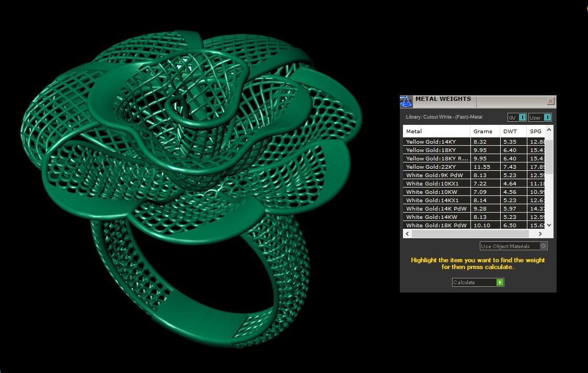The height and width of the screenshot is (373, 588).
Task: Toggle the User library switch
Action: tap(540, 118)
